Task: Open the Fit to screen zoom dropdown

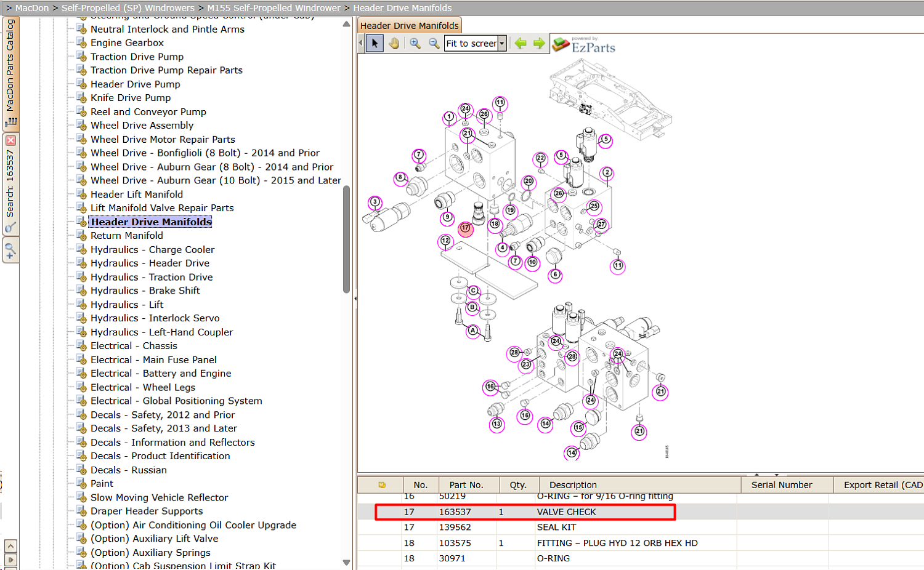Action: 502,43
